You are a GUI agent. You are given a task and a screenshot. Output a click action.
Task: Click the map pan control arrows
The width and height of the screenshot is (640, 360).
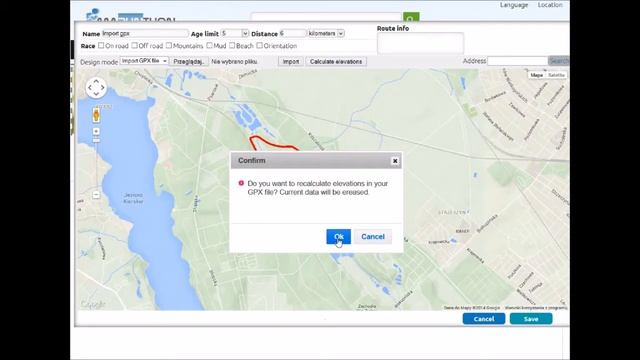click(96, 88)
